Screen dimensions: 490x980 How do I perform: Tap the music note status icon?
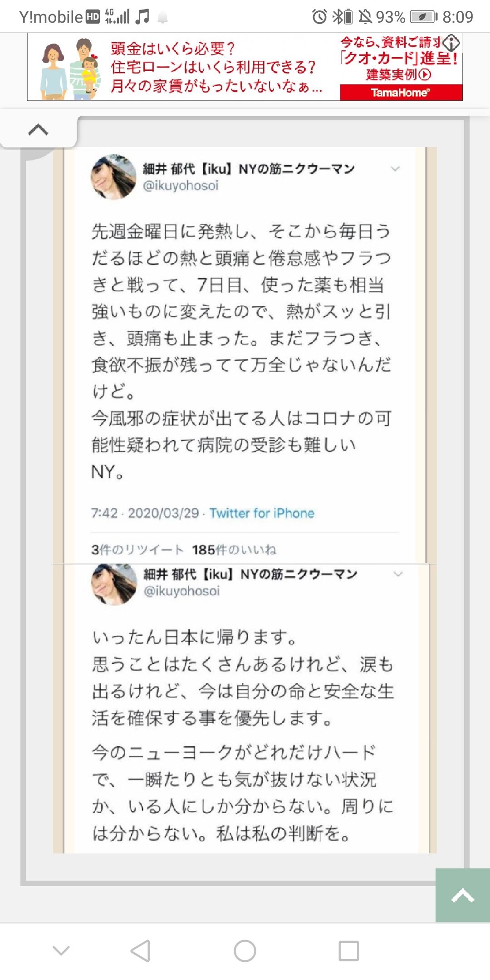(142, 17)
